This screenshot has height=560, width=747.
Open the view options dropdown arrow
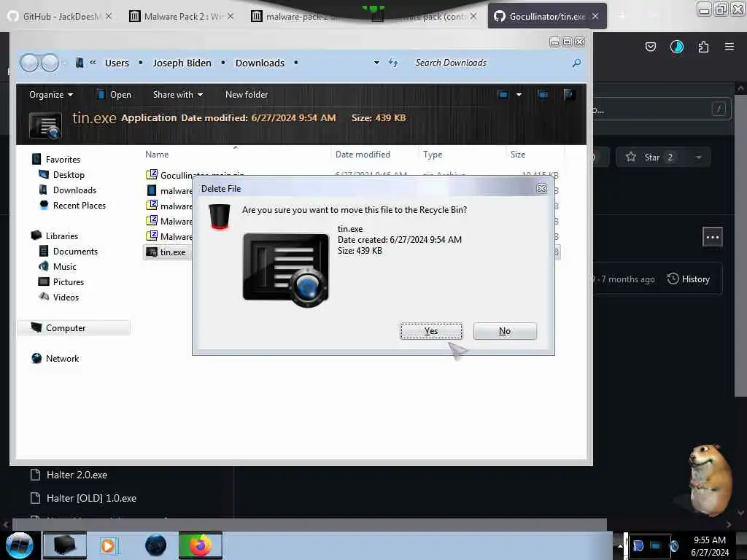519,95
